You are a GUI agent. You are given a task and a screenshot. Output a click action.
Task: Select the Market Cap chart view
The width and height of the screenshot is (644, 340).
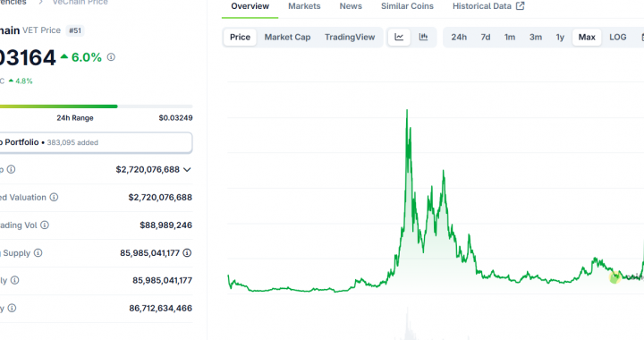coord(287,37)
